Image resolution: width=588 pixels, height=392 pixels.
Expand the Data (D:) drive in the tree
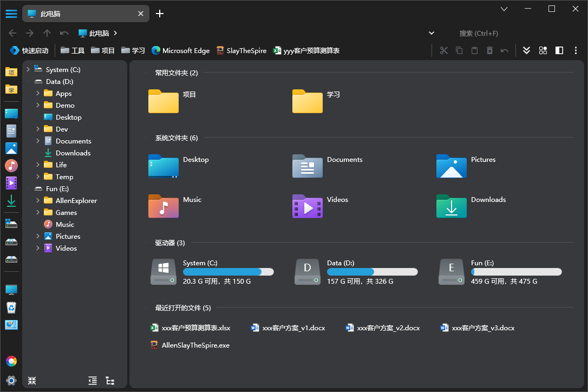[x=28, y=81]
